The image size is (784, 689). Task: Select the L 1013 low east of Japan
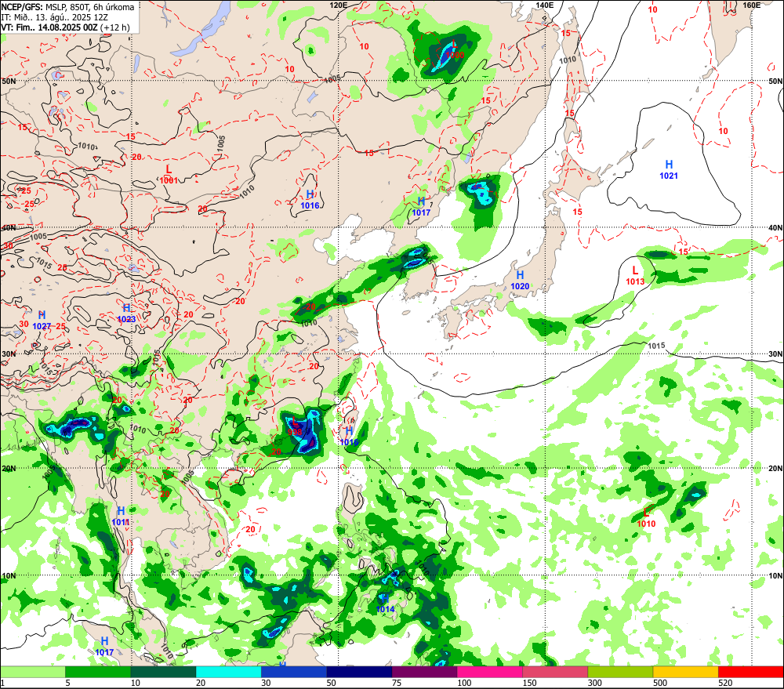pyautogui.click(x=635, y=275)
